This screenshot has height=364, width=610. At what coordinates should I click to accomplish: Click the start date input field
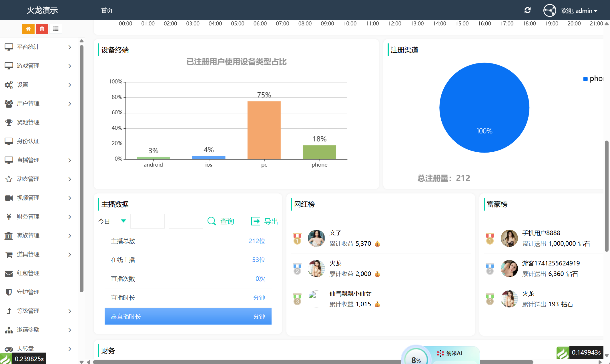pyautogui.click(x=147, y=221)
